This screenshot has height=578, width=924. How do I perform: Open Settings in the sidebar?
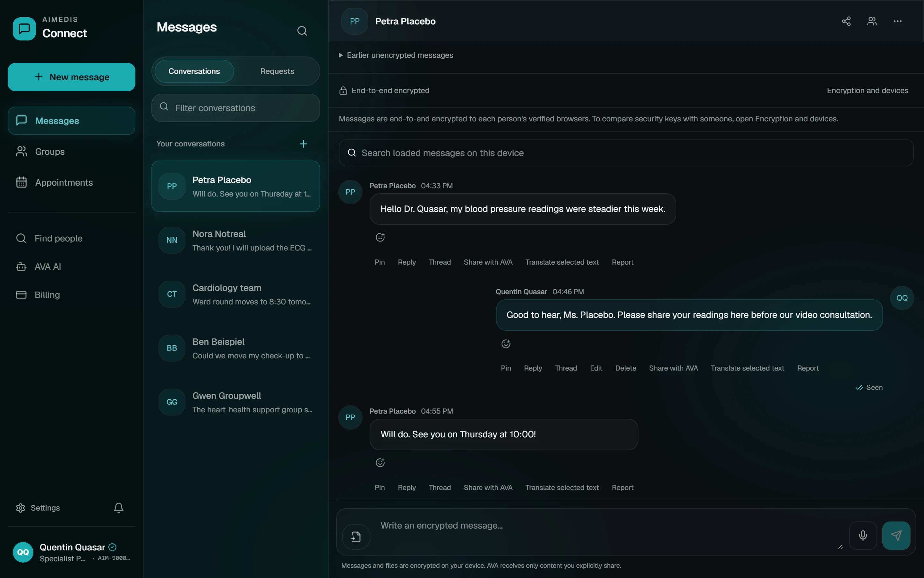point(38,508)
